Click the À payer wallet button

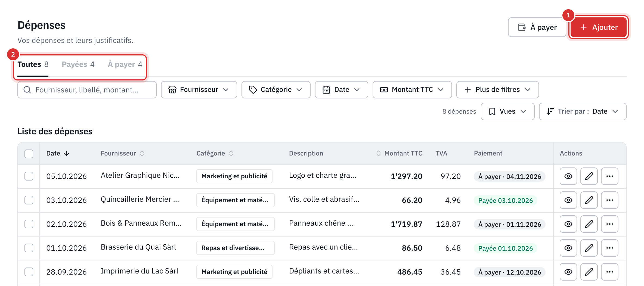point(537,27)
